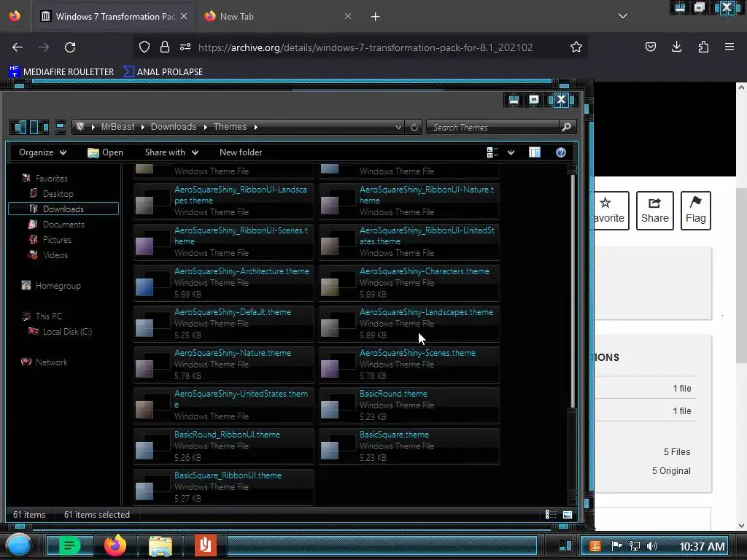Select AeroSquareShiny-Landscapes.theme file
The width and height of the screenshot is (747, 560).
[409, 324]
